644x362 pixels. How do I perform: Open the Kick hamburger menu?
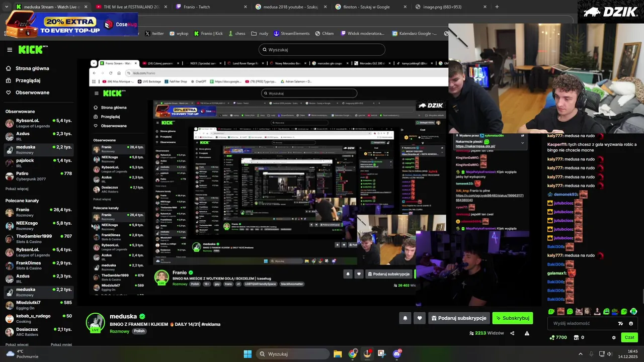tap(10, 50)
